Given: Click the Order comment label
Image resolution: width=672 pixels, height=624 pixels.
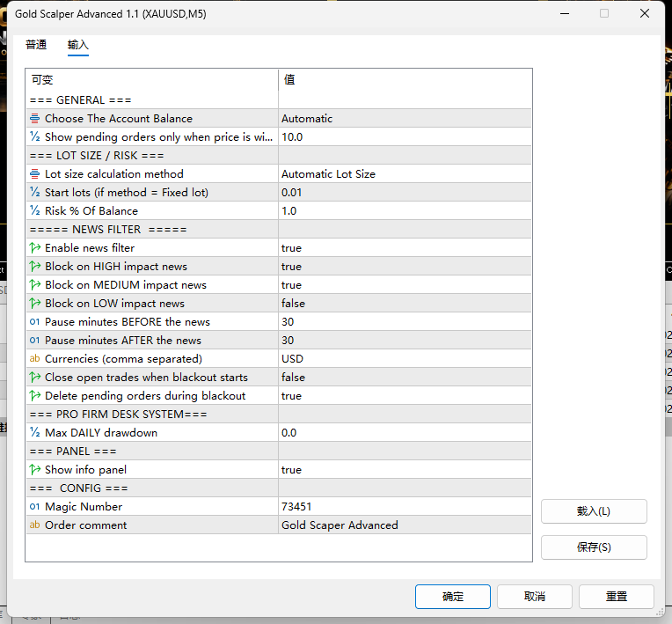Looking at the screenshot, I should (x=85, y=525).
